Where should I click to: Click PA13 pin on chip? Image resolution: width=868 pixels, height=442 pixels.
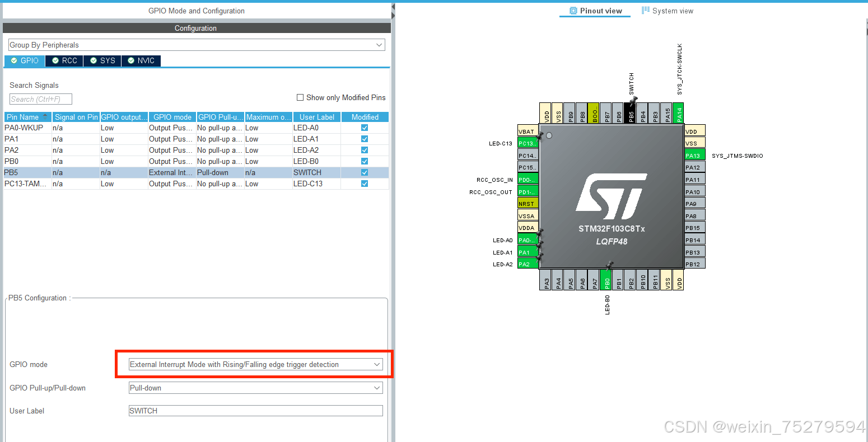click(695, 156)
